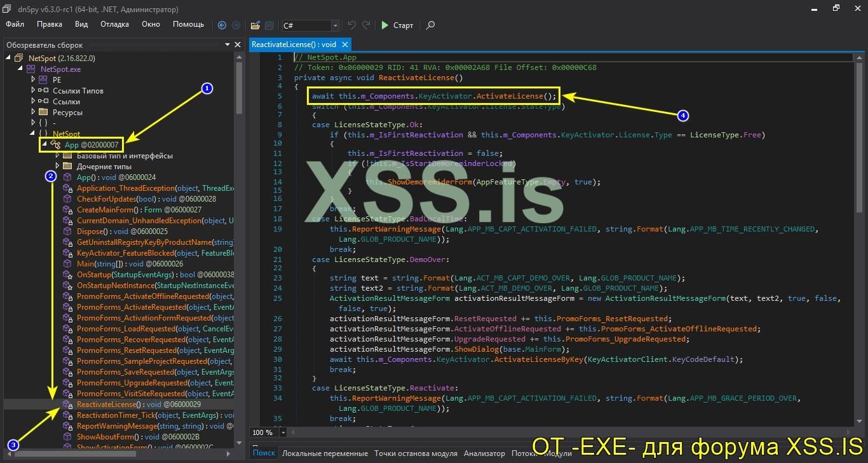868x463 pixels.
Task: Expand the Ресурсы node
Action: (x=33, y=113)
